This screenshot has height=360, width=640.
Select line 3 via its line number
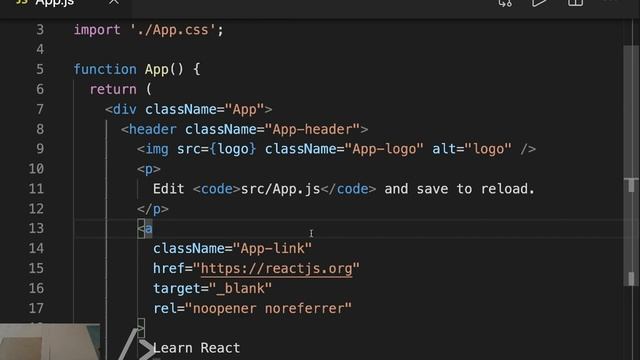click(40, 30)
